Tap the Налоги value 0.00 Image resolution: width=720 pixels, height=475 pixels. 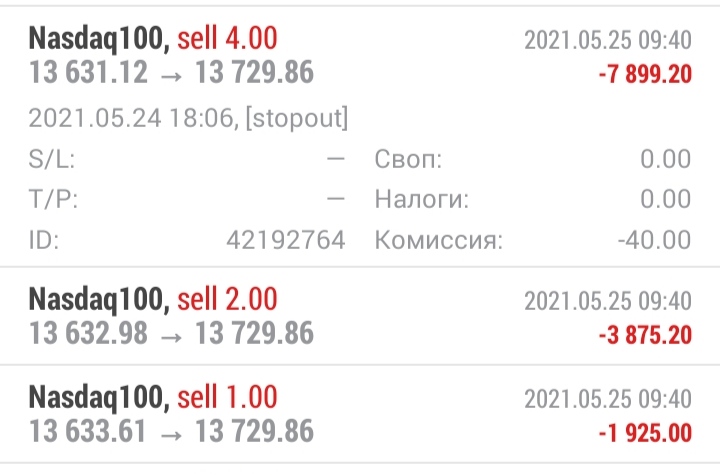666,199
